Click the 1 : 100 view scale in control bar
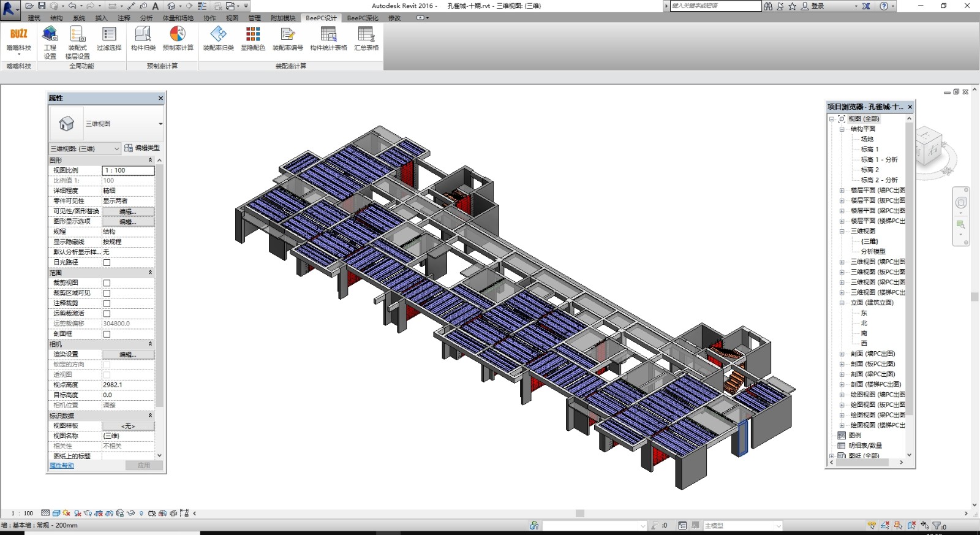Screen dimensions: 980x535 (x=22, y=514)
